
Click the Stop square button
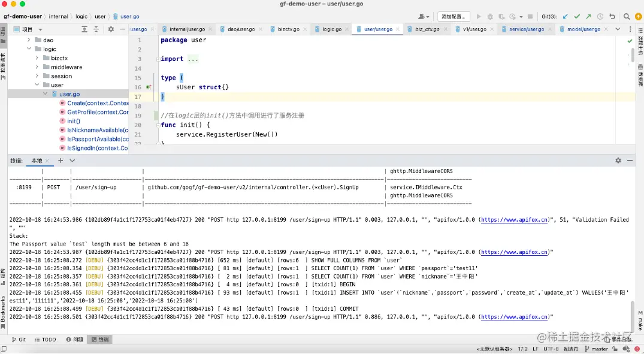pyautogui.click(x=530, y=16)
